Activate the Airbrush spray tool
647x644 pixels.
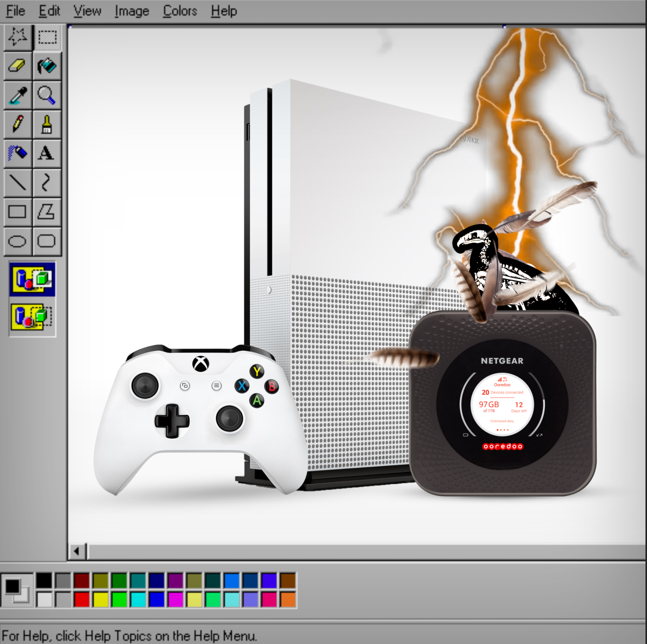click(x=18, y=153)
